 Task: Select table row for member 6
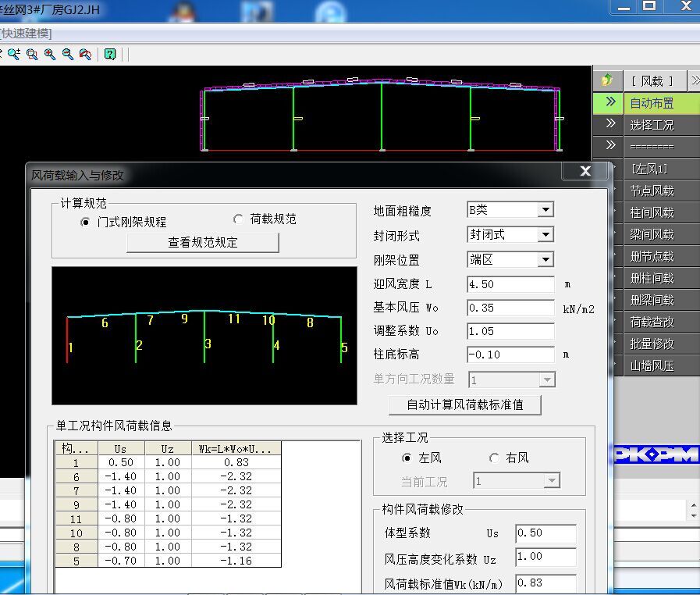point(169,476)
